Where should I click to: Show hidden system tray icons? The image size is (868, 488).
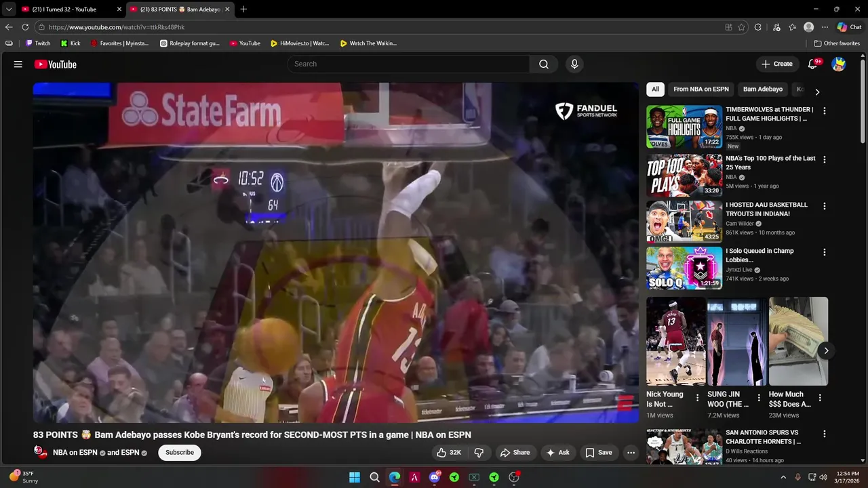783,477
